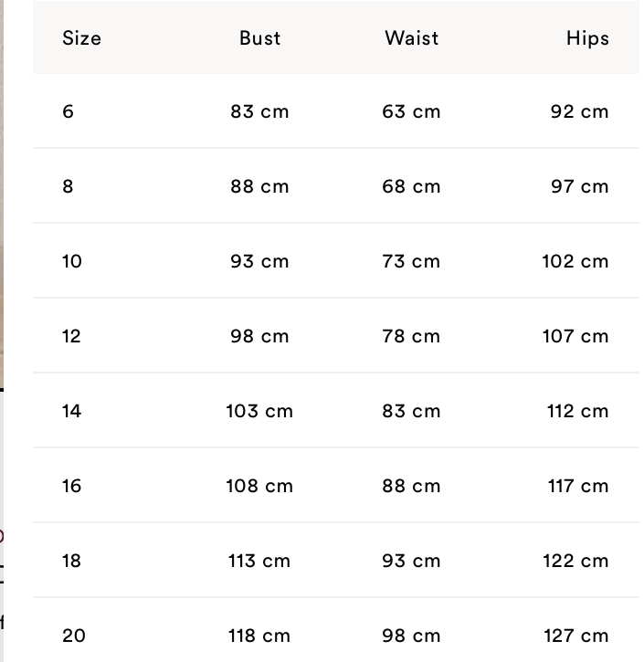Select the size 6 row label
Screen dimensions: 644x662
coord(68,112)
